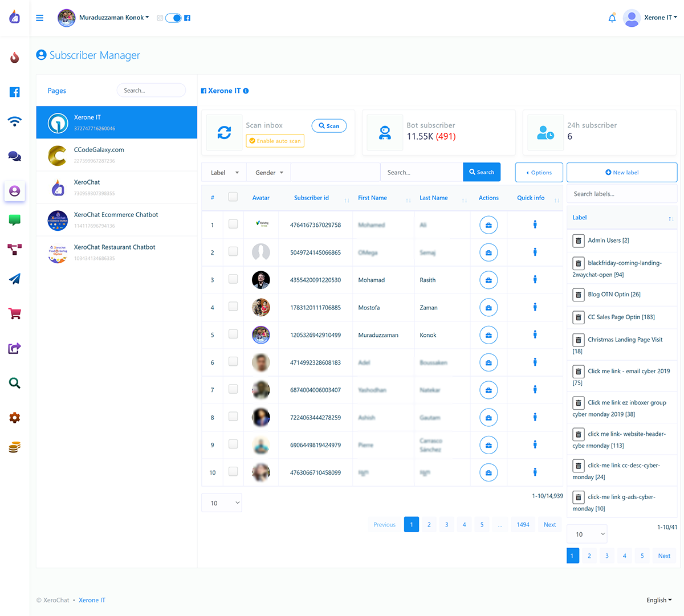Toggle the Instagram/Facebook switch in header
The width and height of the screenshot is (684, 616).
pyautogui.click(x=173, y=18)
